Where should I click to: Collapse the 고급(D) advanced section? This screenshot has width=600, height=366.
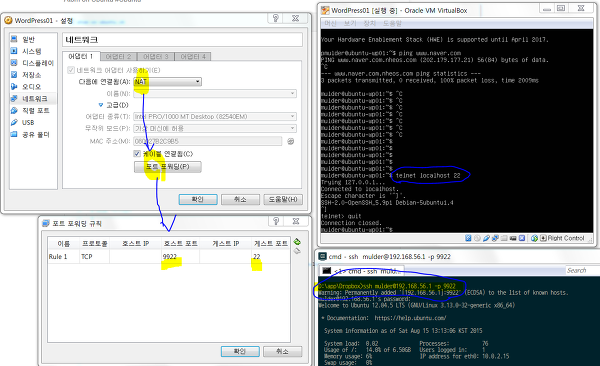(x=101, y=105)
